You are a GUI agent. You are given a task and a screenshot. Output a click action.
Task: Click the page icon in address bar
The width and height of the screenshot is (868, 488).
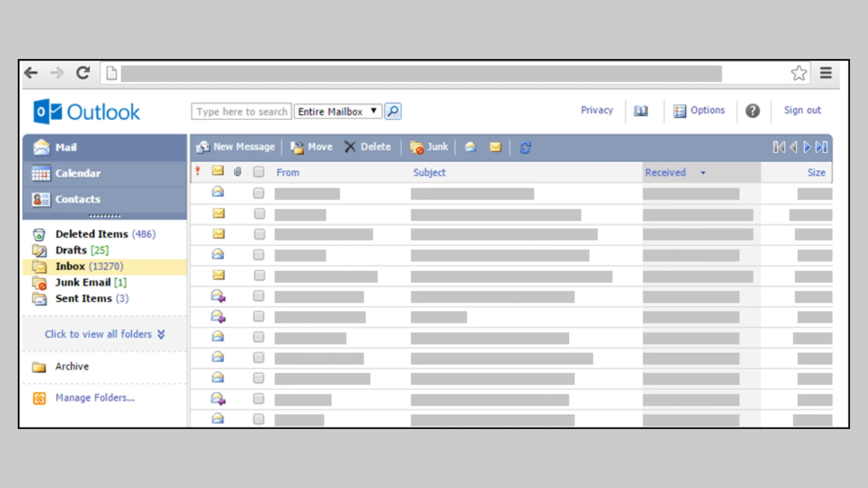click(x=112, y=73)
